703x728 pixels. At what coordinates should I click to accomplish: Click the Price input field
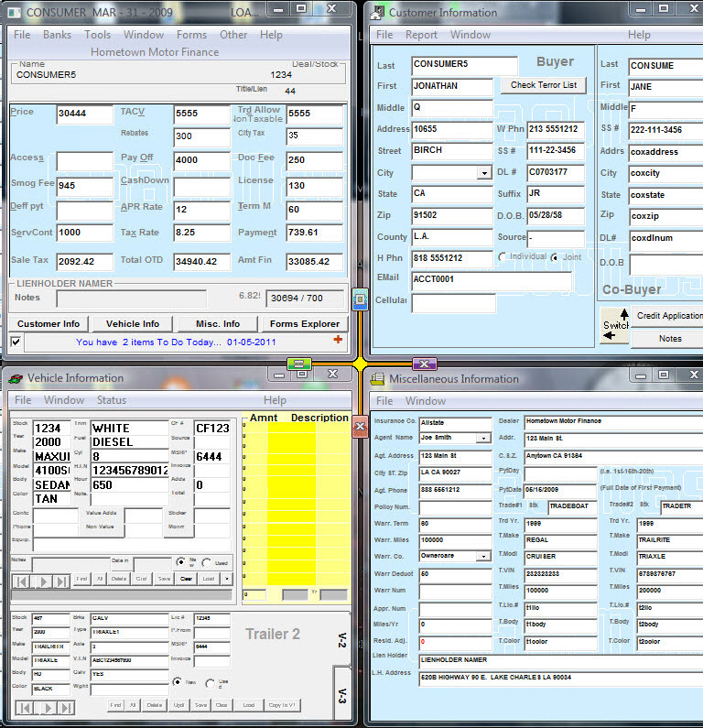click(84, 114)
